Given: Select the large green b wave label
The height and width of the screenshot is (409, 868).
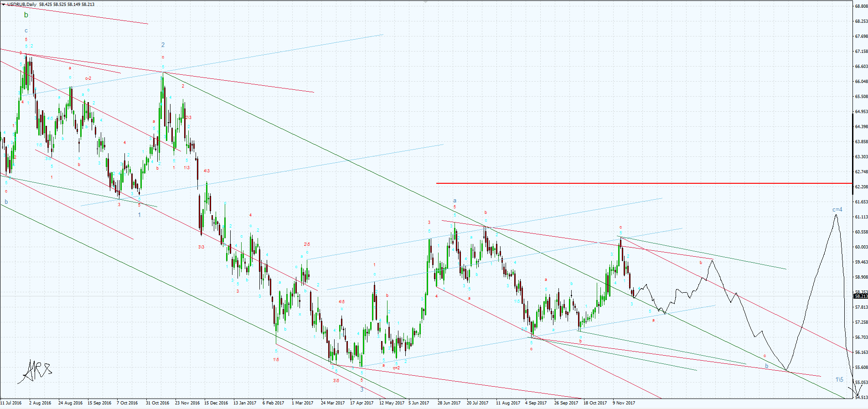Looking at the screenshot, I should (x=26, y=15).
